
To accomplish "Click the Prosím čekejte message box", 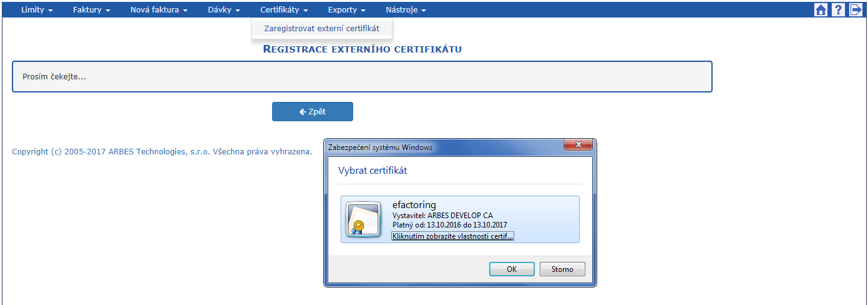I will pyautogui.click(x=362, y=77).
